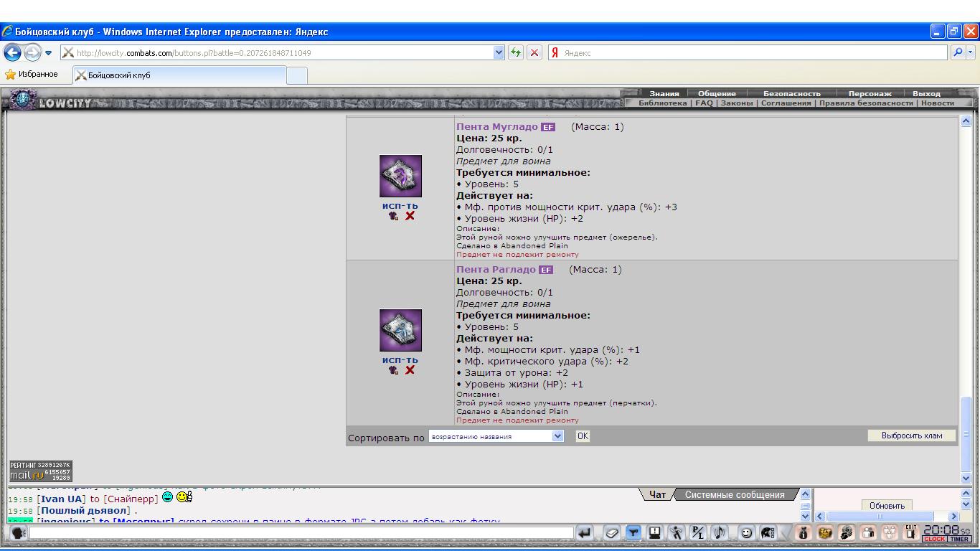Open the smiley emoticons icon

tap(747, 533)
